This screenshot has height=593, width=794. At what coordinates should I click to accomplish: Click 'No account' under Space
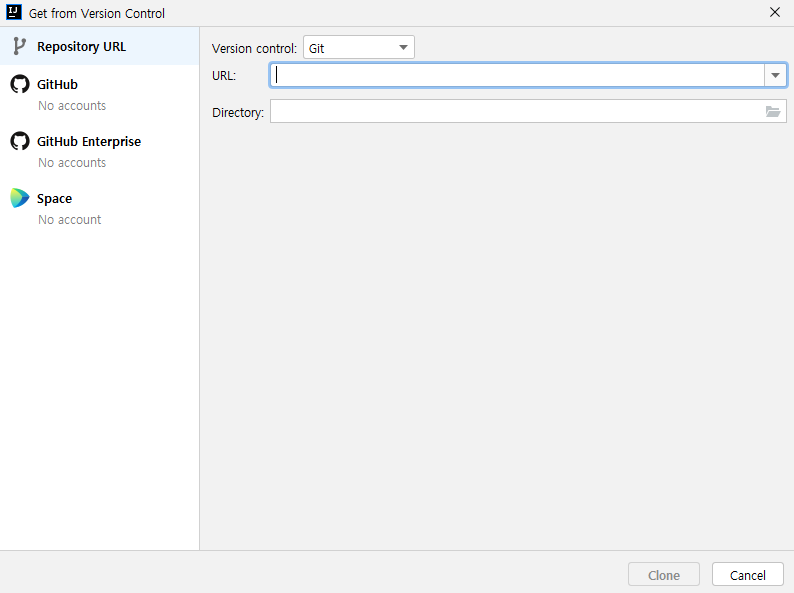pyautogui.click(x=69, y=220)
